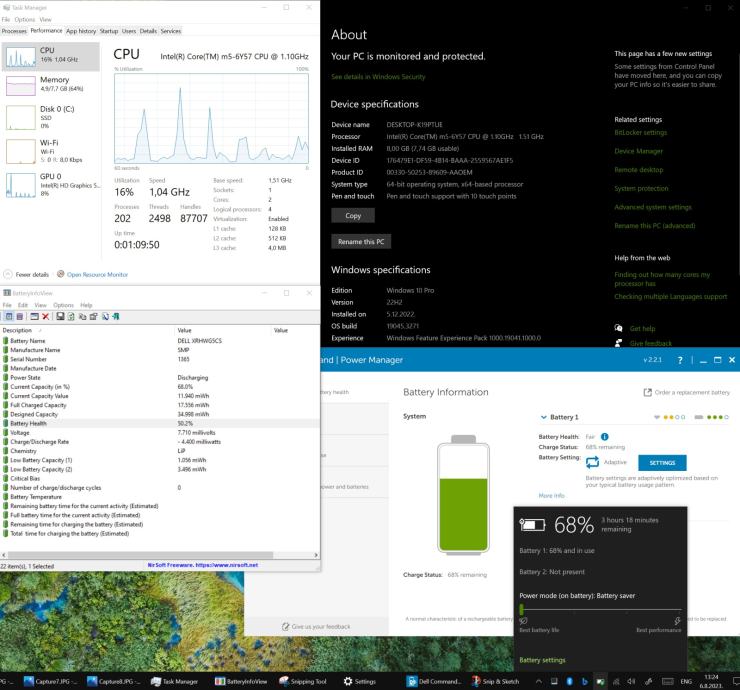
Task: Open the Options menu in BatteryInfoView
Action: (64, 305)
